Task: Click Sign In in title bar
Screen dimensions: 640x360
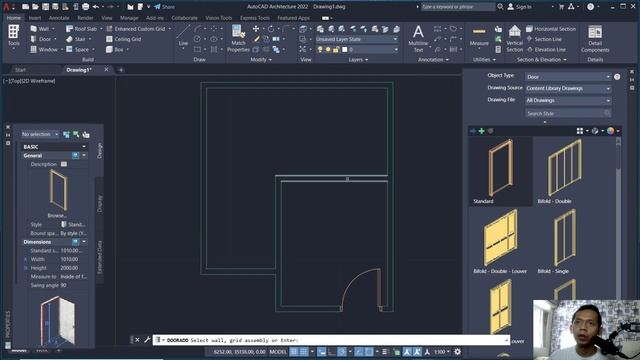Action: 520,7
